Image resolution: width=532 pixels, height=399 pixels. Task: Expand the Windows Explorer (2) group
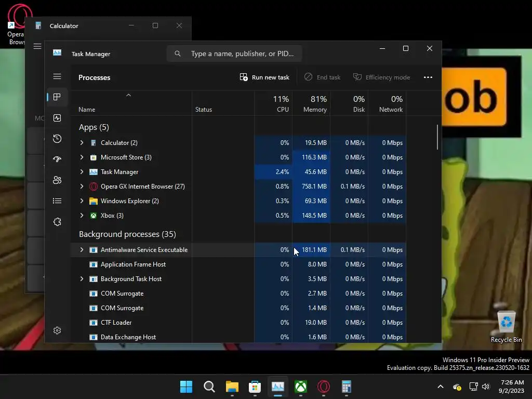tap(82, 201)
